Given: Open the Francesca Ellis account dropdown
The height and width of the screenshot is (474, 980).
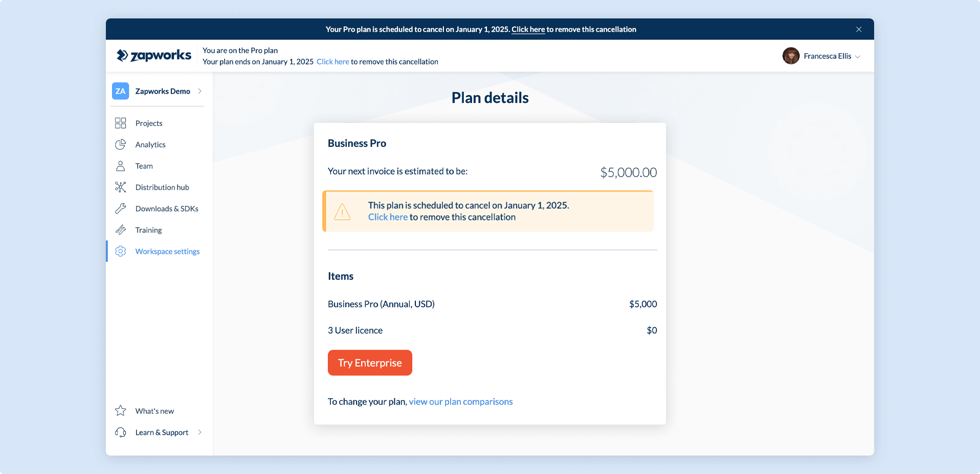Looking at the screenshot, I should pos(858,56).
